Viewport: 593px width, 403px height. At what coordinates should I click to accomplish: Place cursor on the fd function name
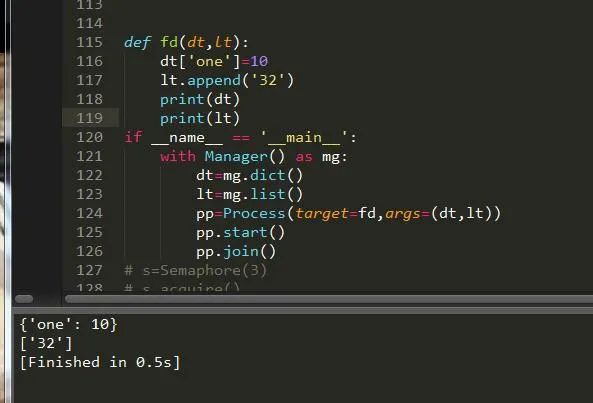coord(169,42)
